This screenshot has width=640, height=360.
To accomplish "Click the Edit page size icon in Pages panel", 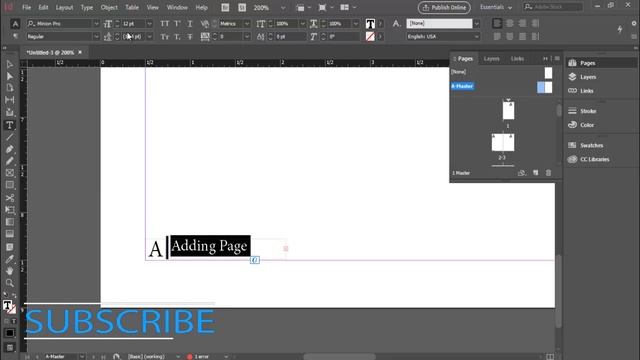I will [522, 173].
